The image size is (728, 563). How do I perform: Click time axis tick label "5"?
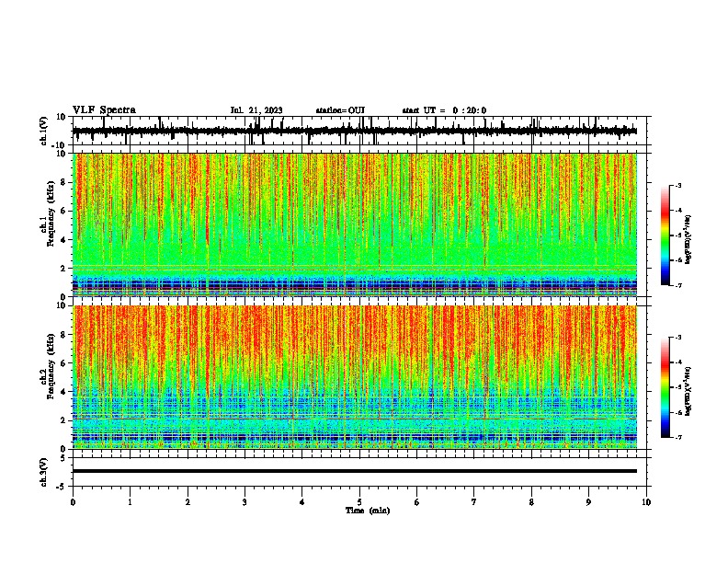click(359, 502)
